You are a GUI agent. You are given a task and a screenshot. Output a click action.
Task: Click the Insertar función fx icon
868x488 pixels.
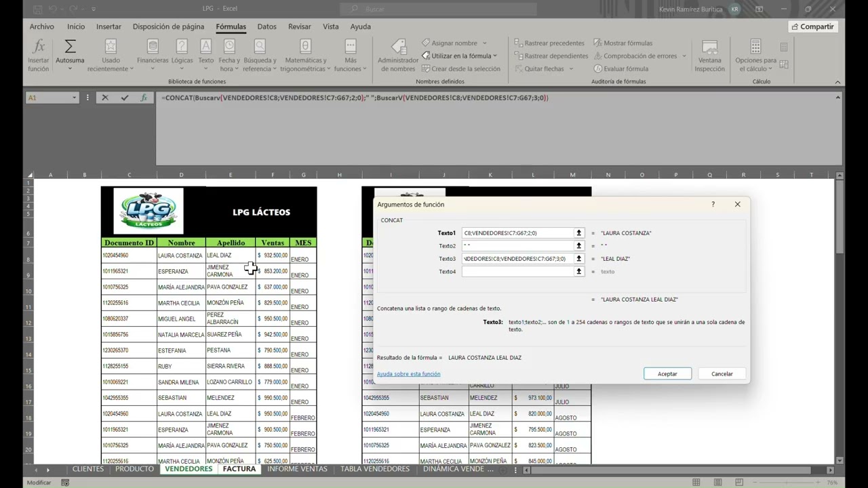(38, 55)
